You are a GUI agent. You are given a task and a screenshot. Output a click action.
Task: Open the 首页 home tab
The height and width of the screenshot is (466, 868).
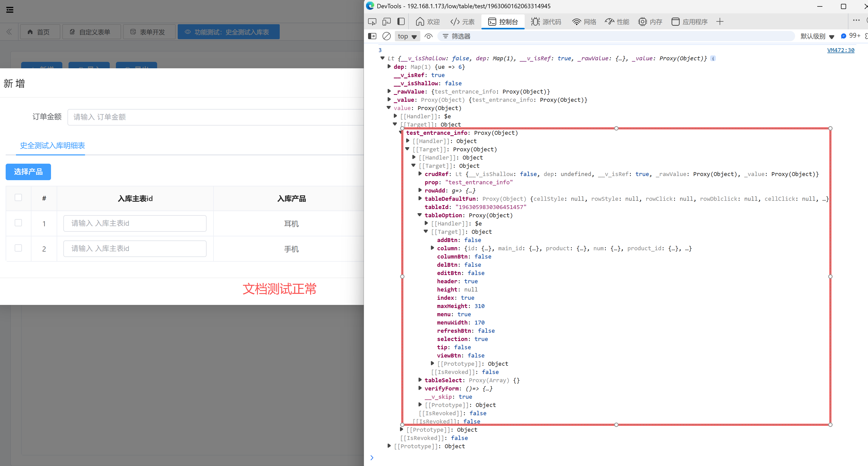click(x=40, y=32)
